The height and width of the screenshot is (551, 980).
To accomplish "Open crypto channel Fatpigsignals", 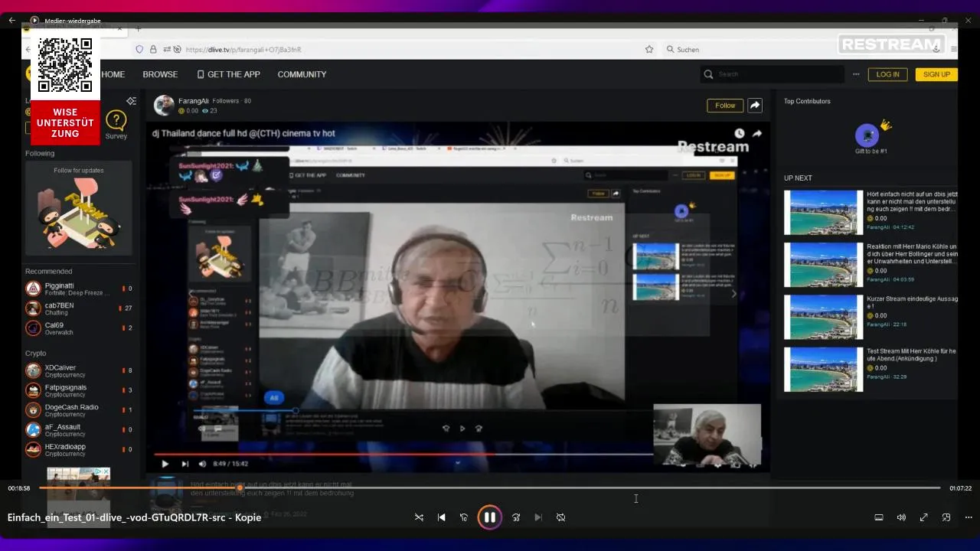I will coord(79,390).
